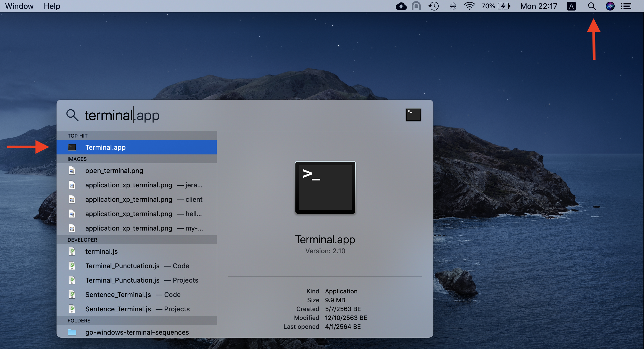
Task: Select application_xp_terminal.png in hell… folder
Action: [x=137, y=214]
